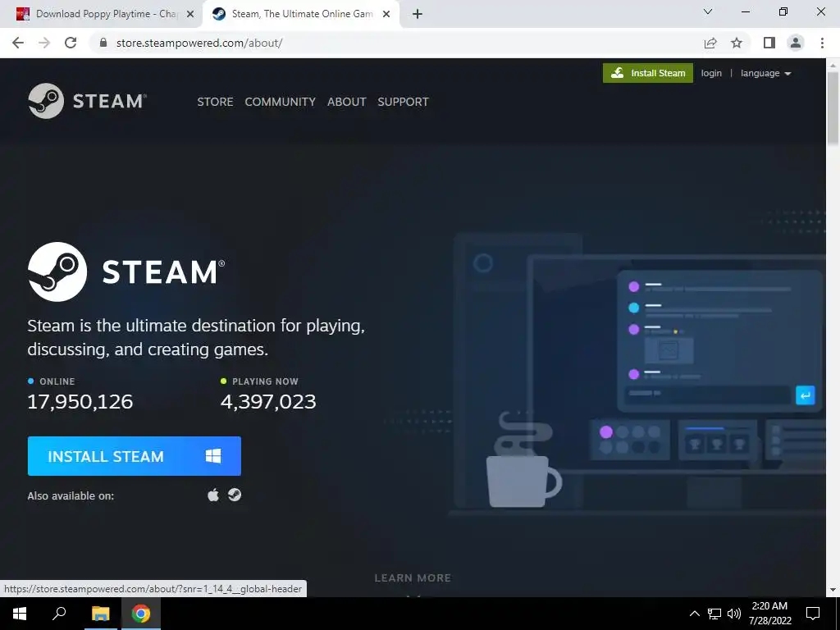
Task: Toggle the browser side panel
Action: click(x=769, y=43)
